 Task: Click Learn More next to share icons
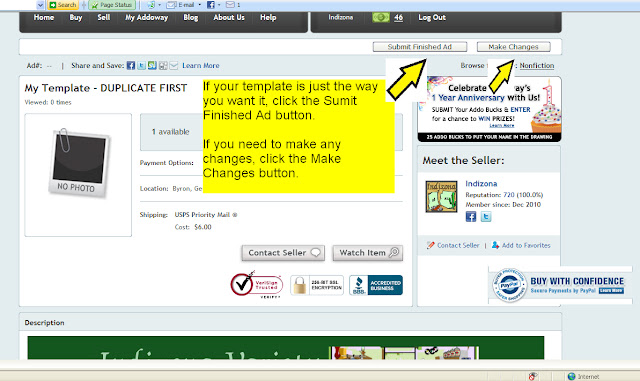pyautogui.click(x=201, y=66)
